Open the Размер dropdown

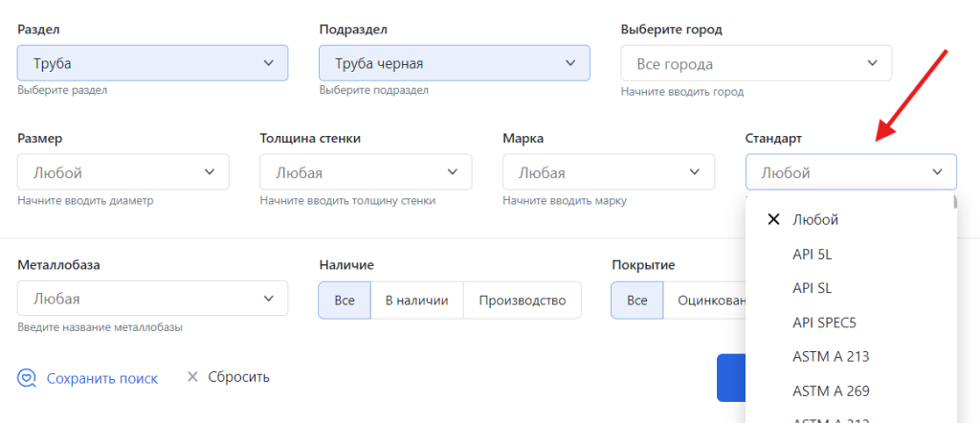click(x=122, y=172)
